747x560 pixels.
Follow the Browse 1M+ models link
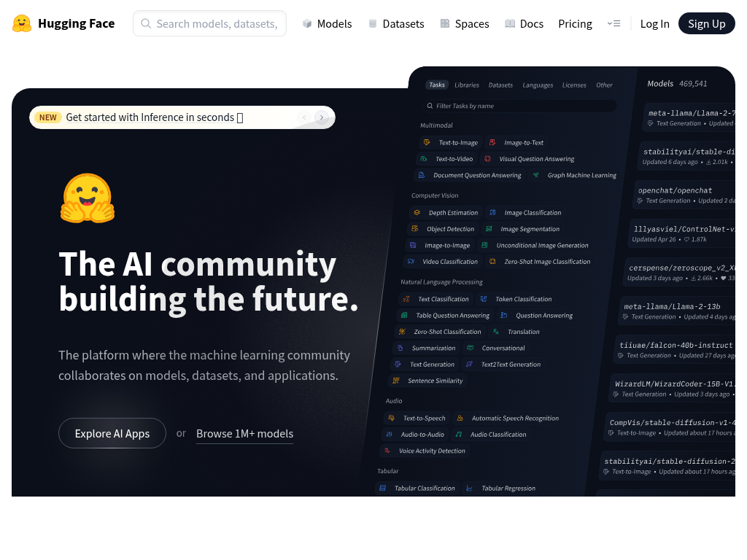tap(245, 434)
